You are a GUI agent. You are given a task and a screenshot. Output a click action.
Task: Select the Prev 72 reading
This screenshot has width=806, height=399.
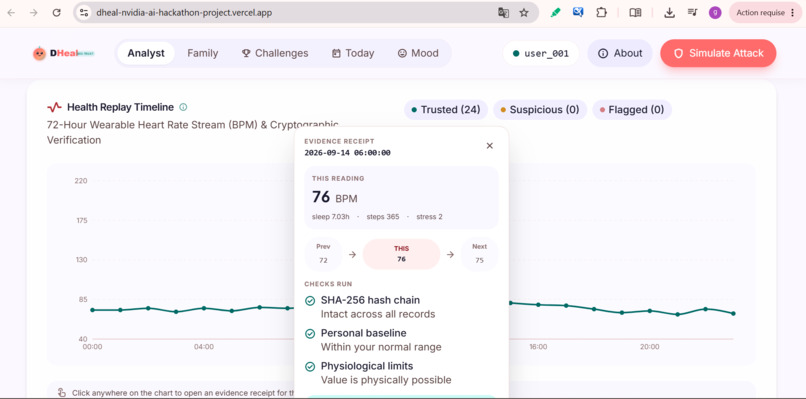click(323, 254)
